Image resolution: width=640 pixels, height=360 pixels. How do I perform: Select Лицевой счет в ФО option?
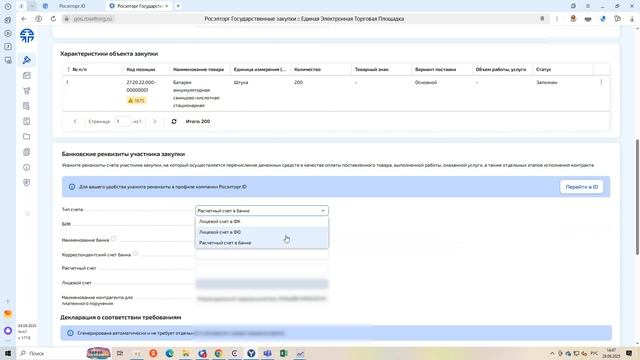tap(262, 232)
